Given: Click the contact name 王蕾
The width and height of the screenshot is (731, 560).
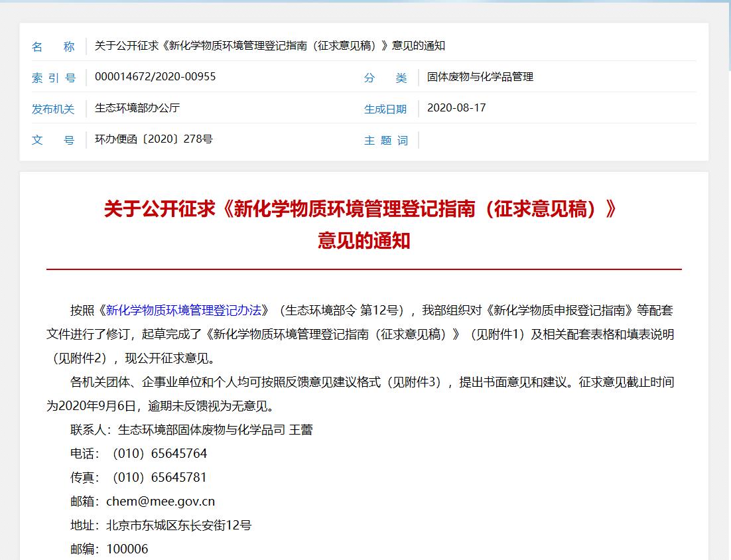Looking at the screenshot, I should coord(302,429).
